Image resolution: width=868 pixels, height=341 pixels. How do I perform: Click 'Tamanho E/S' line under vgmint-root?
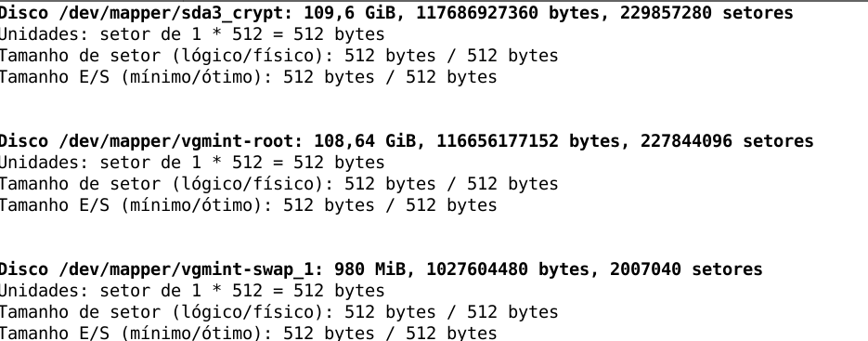249,205
